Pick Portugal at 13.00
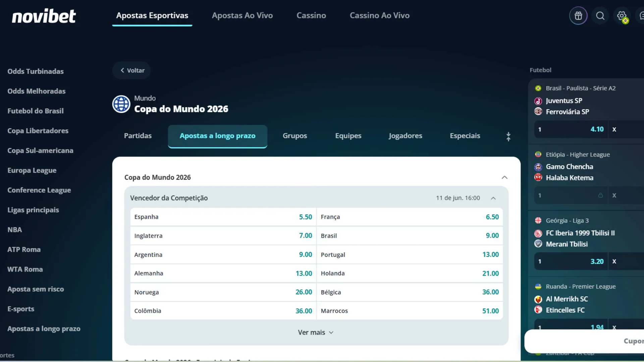Viewport: 644px width, 362px height. pyautogui.click(x=410, y=255)
